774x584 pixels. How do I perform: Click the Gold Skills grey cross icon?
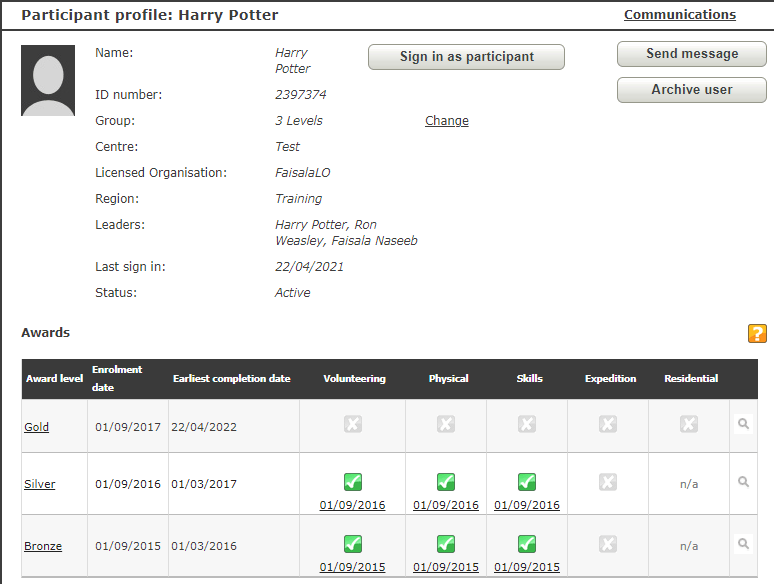527,424
